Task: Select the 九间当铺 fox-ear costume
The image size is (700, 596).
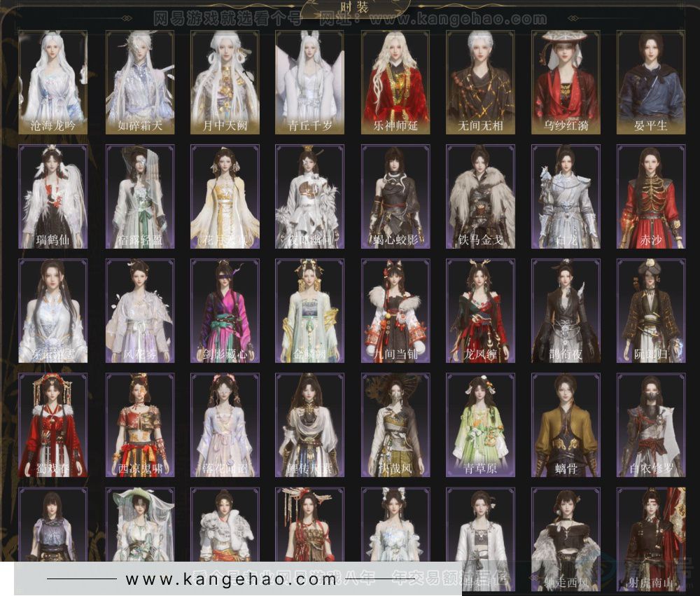Action: (x=395, y=311)
